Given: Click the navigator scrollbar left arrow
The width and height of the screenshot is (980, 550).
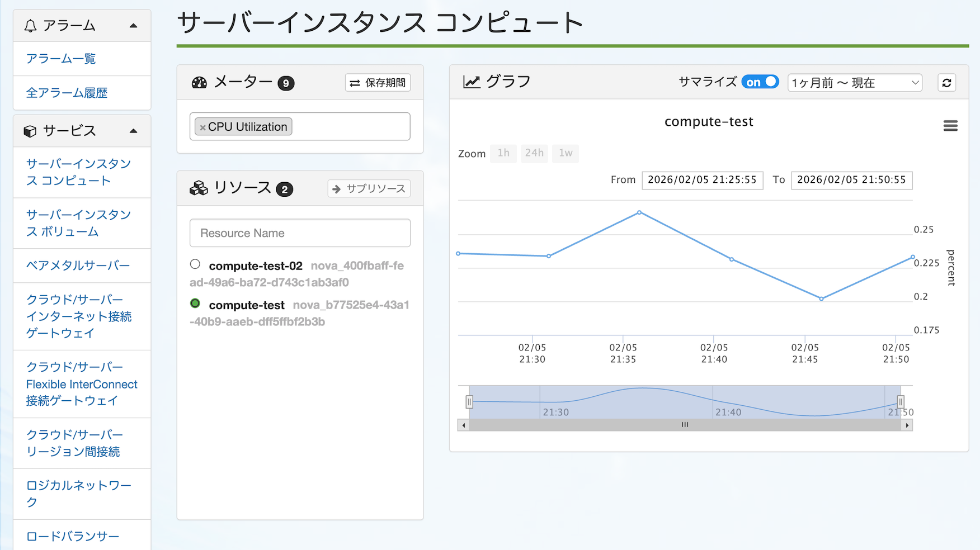Looking at the screenshot, I should tap(464, 425).
